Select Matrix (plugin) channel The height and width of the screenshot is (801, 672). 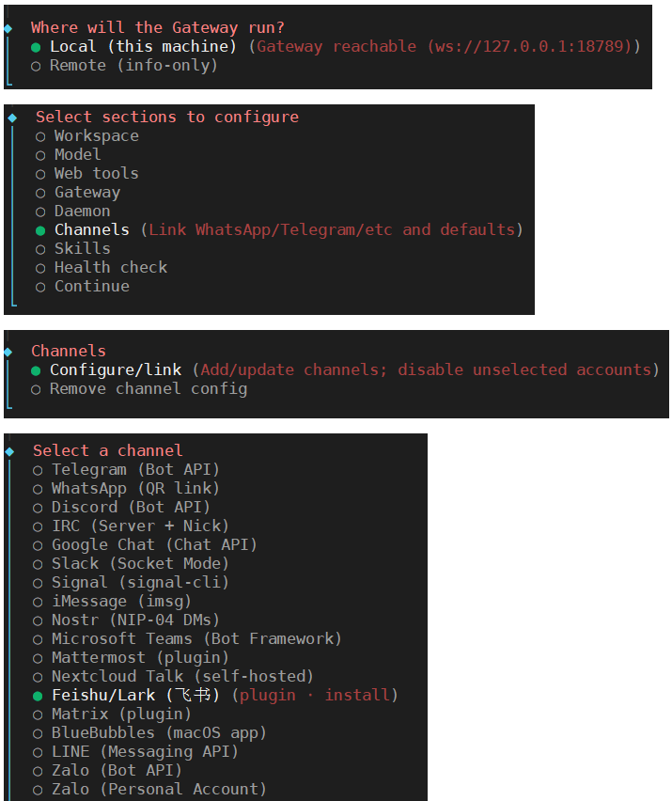tap(112, 715)
